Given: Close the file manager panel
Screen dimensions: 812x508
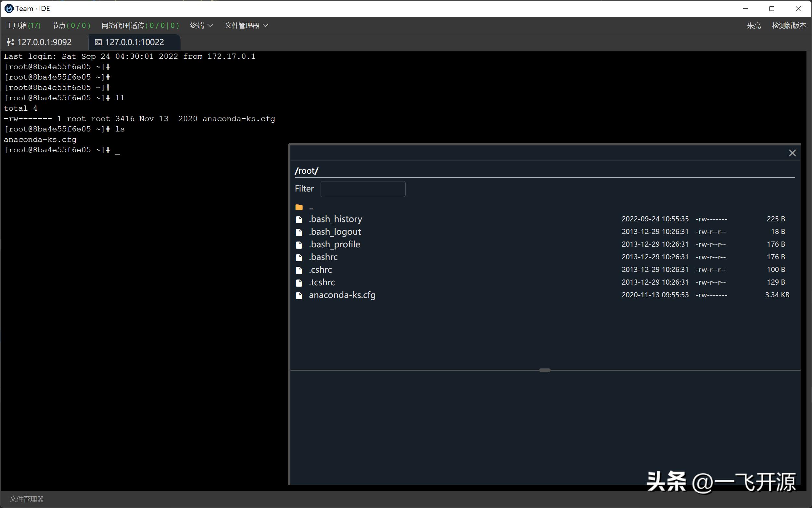Looking at the screenshot, I should pos(792,153).
